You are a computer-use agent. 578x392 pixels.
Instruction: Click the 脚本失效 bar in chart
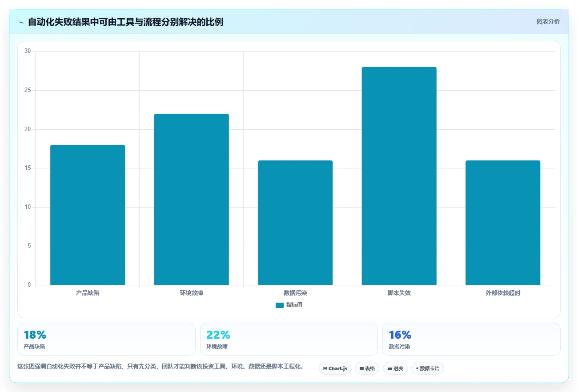(399, 176)
